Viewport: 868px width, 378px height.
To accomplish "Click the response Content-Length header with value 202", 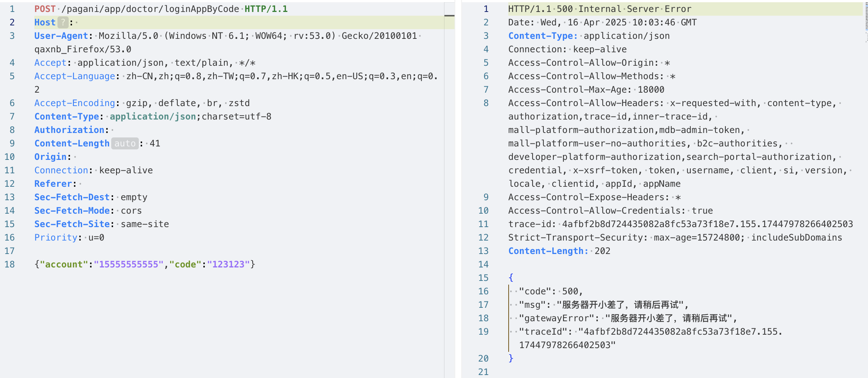I will (x=559, y=251).
